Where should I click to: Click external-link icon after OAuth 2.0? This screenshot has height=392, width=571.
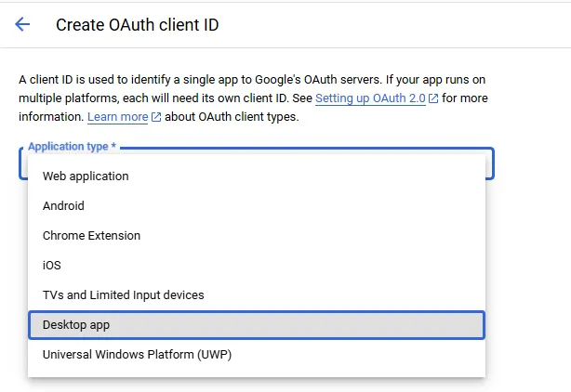click(433, 98)
